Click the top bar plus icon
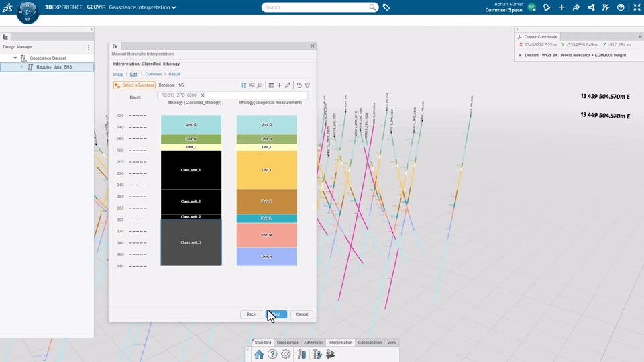Image resolution: width=644 pixels, height=362 pixels. coord(561,7)
